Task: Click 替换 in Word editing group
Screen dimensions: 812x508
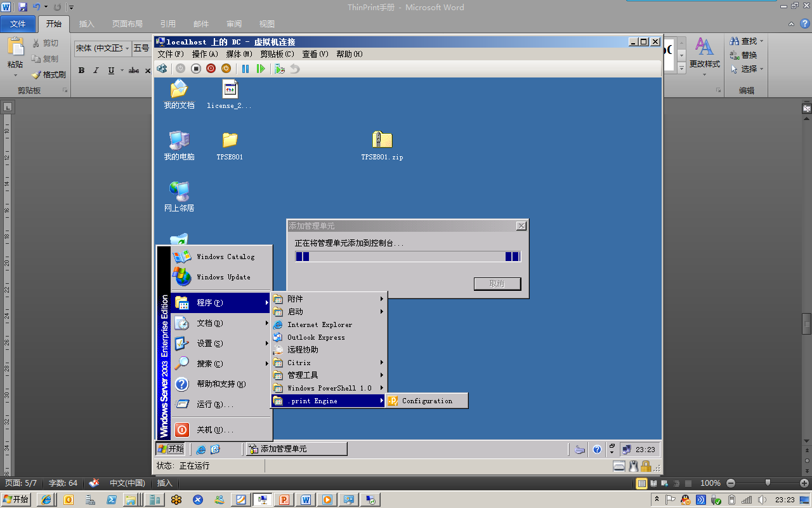Action: coord(743,55)
